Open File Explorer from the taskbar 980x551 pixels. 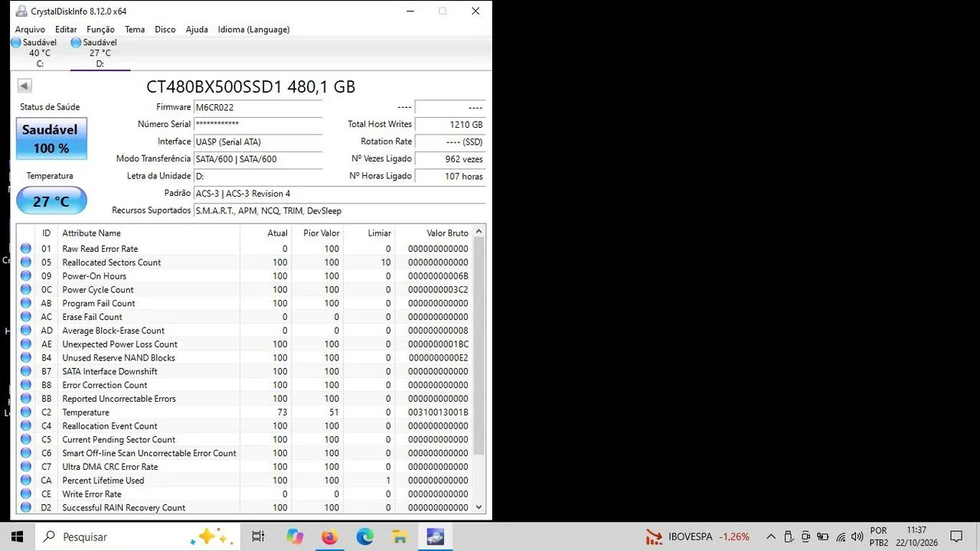[400, 536]
